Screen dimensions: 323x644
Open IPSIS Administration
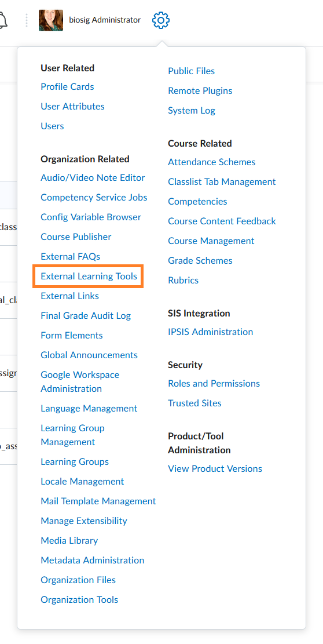point(211,332)
